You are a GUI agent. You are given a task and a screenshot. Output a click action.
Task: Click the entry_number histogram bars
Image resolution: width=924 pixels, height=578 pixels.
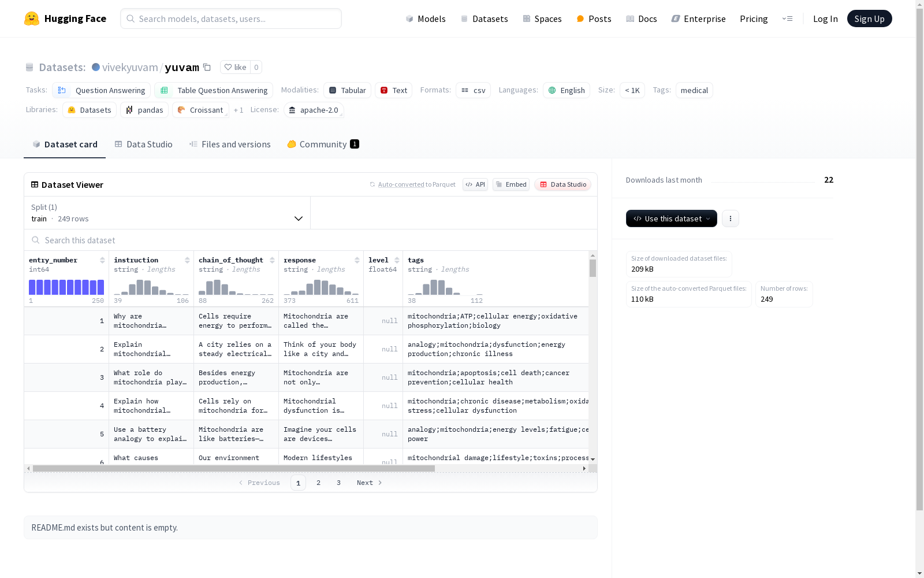point(66,287)
